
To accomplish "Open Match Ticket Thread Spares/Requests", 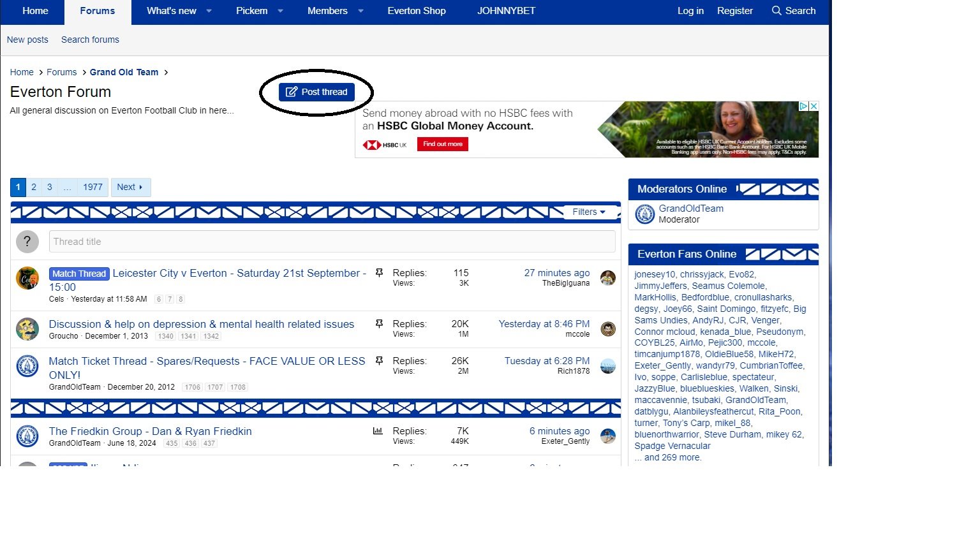I will click(207, 368).
